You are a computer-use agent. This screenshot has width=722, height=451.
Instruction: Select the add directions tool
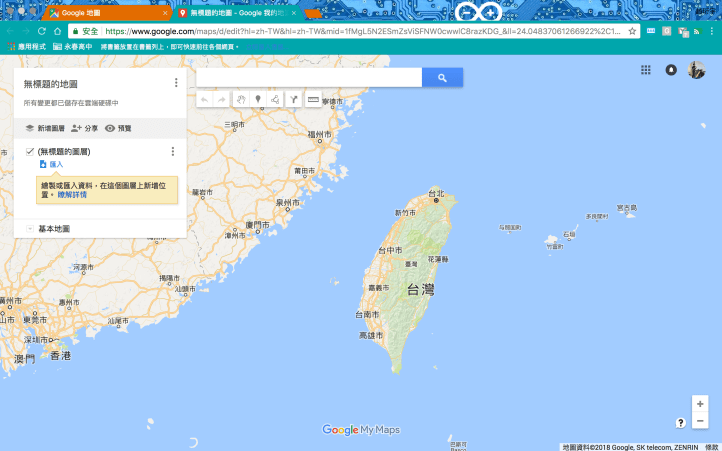(x=293, y=100)
